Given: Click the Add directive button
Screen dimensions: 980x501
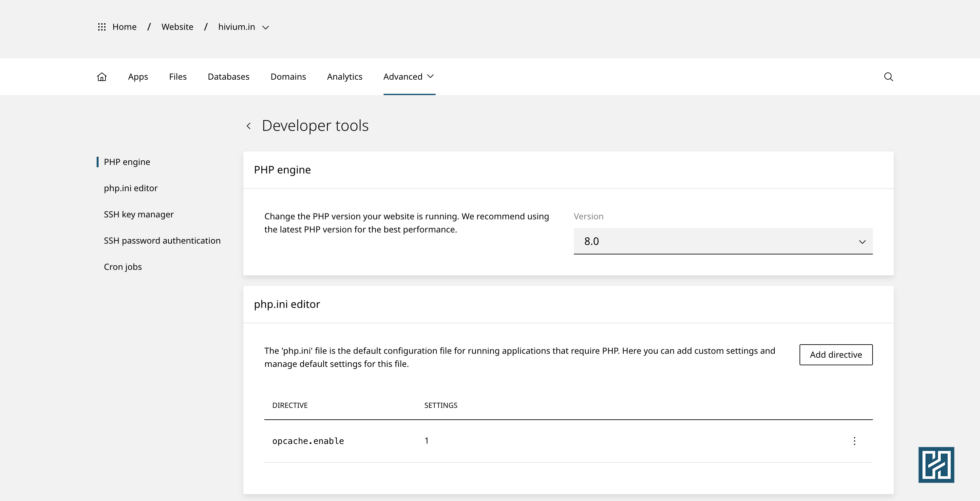Looking at the screenshot, I should click(x=836, y=354).
